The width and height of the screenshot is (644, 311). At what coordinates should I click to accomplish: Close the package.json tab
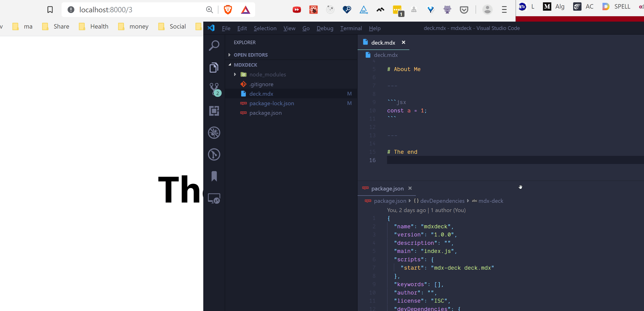[410, 188]
